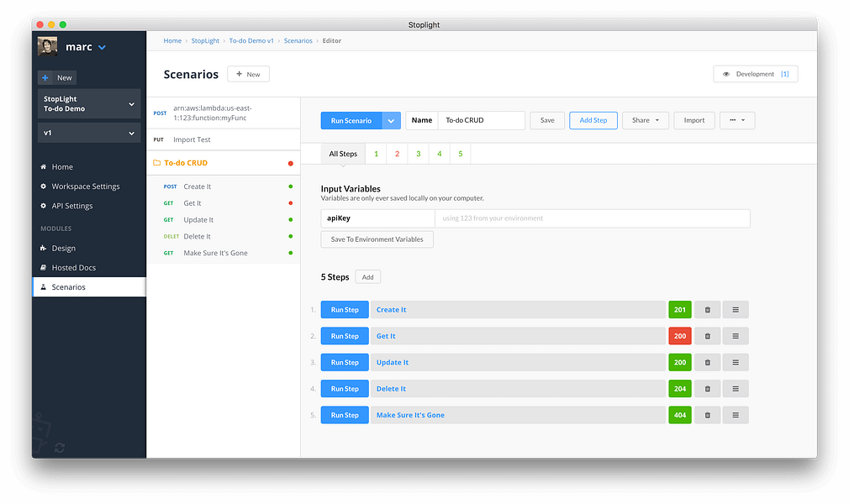Delete the Make Sure It's Gone step
849x504 pixels.
707,415
